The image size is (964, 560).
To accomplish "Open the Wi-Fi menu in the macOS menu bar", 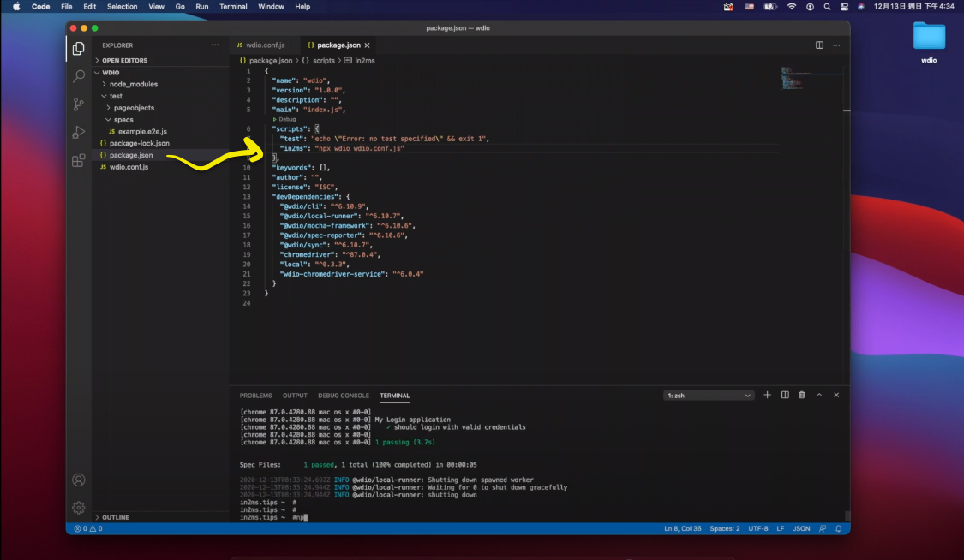I will [792, 7].
